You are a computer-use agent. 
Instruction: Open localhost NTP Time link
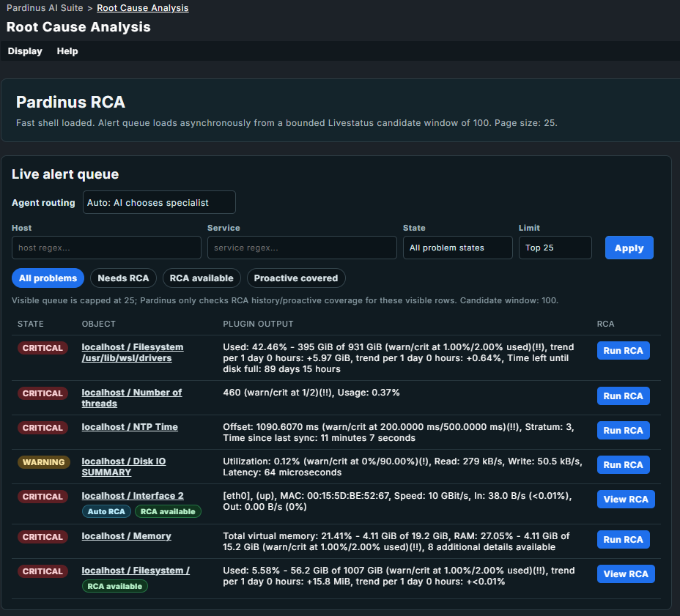[x=130, y=426]
